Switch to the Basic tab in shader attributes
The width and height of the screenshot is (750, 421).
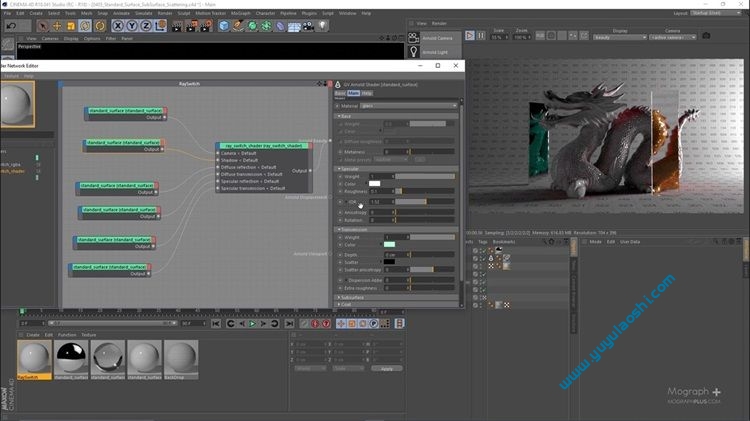coord(340,93)
